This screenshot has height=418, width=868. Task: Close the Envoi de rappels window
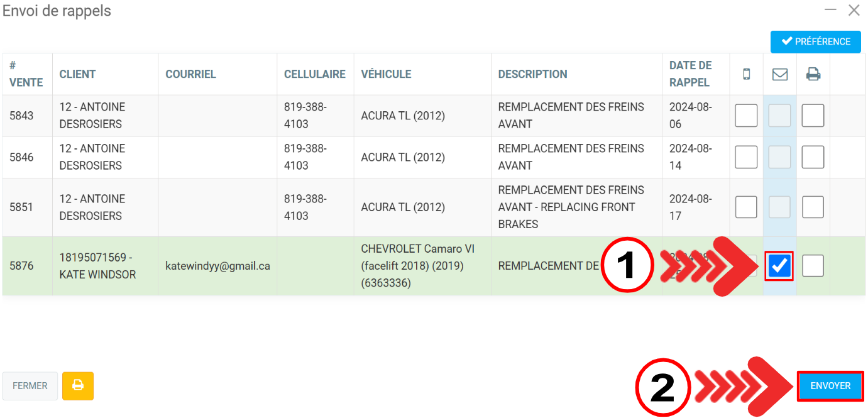(x=854, y=10)
